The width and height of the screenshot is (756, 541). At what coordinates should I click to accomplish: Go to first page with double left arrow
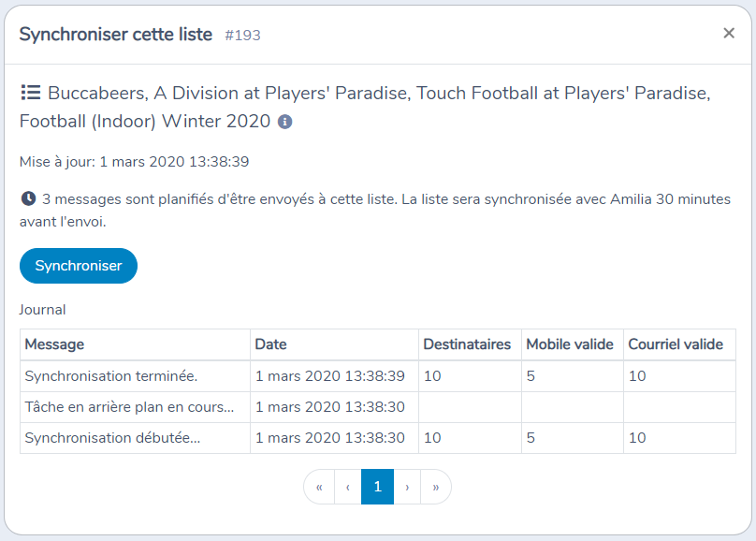point(319,487)
